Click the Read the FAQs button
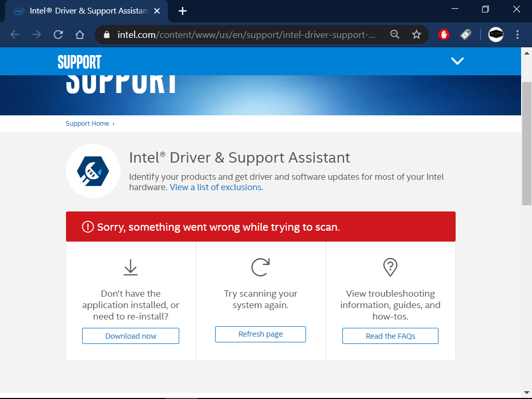The image size is (532, 399). [390, 336]
